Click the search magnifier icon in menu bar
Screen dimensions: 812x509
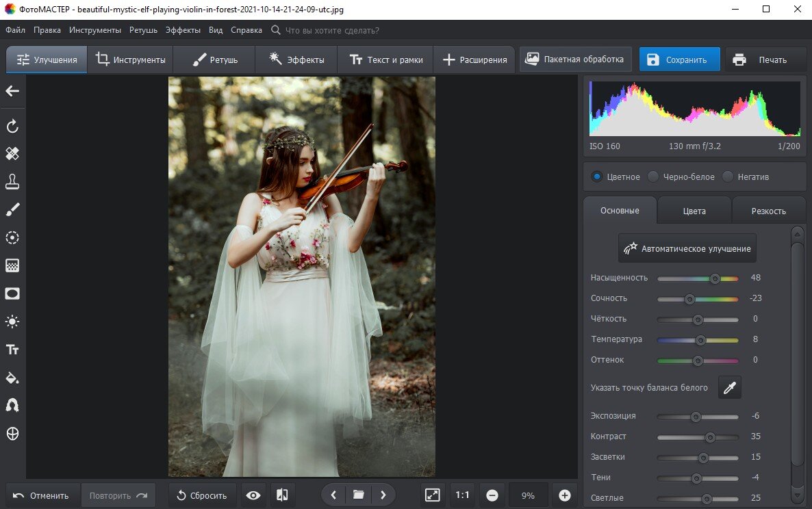pos(276,30)
